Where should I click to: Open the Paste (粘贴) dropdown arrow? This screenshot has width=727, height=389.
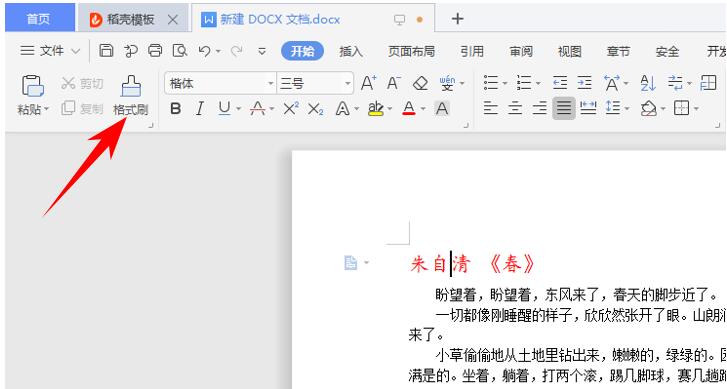click(x=46, y=109)
